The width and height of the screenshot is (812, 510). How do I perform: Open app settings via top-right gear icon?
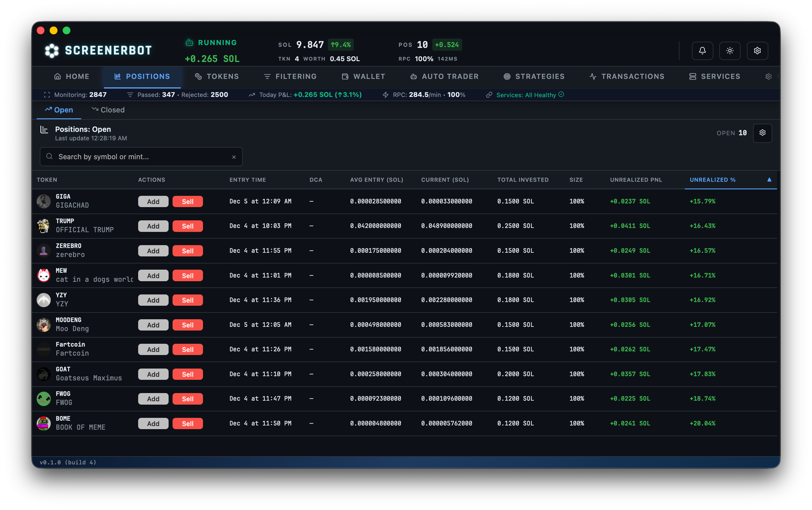tap(757, 50)
